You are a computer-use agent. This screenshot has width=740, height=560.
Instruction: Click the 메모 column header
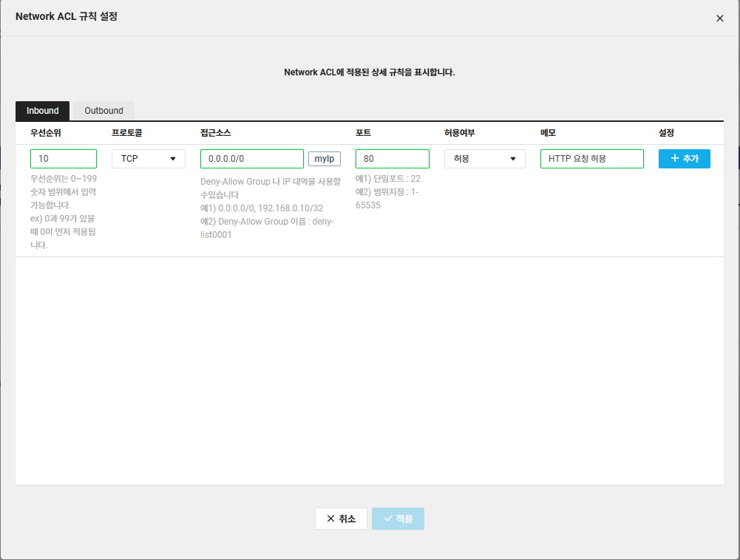coord(548,133)
